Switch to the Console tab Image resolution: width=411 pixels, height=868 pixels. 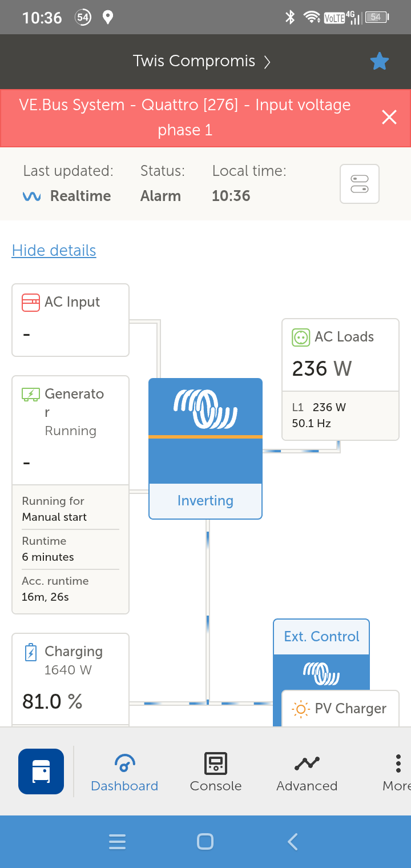pos(215,772)
